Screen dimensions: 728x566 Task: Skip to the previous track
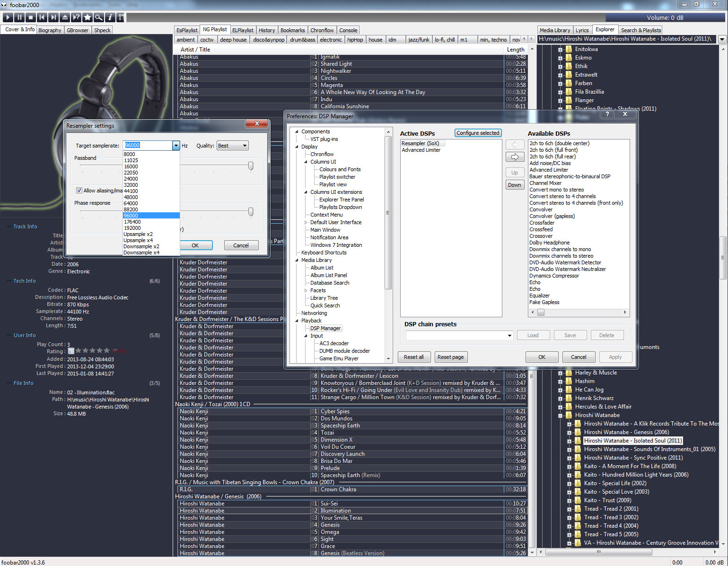pos(42,17)
